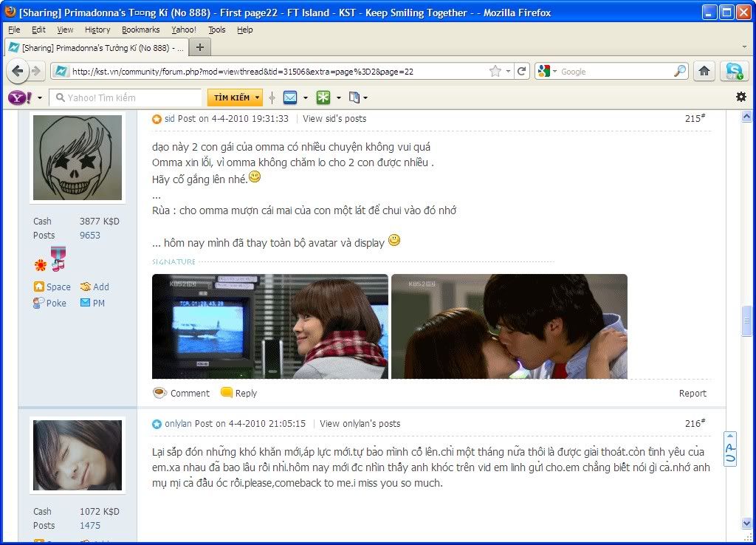This screenshot has height=545, width=756.
Task: Open signature image with the TV monitor
Action: pos(270,326)
